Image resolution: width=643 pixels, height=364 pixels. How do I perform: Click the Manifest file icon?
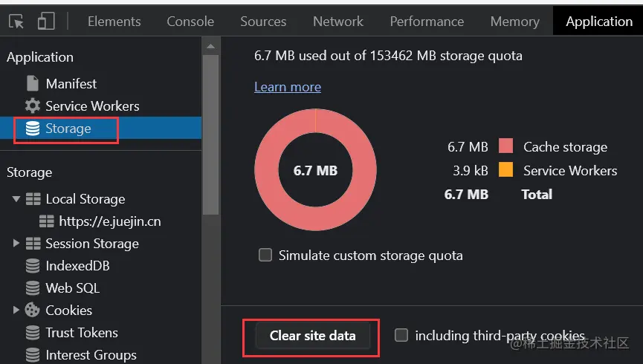click(x=32, y=84)
